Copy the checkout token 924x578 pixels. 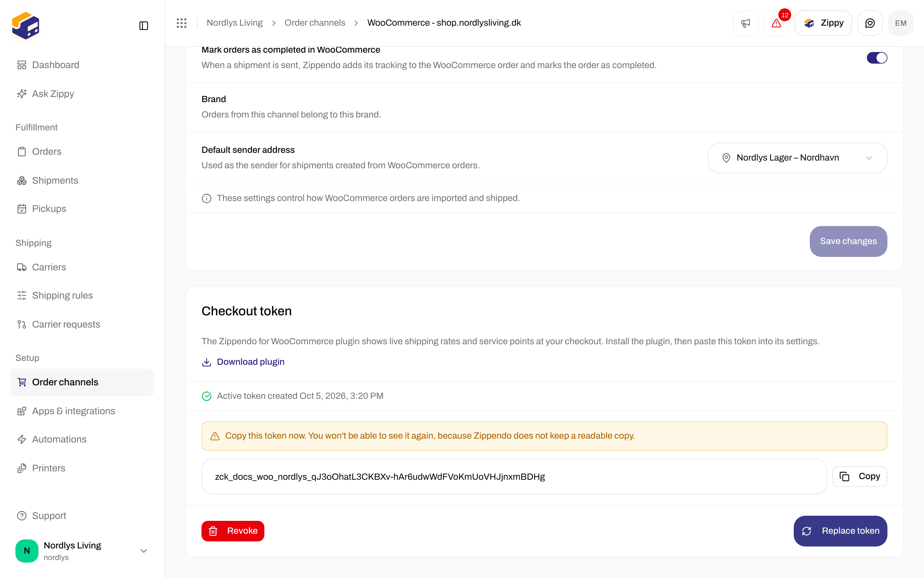[x=860, y=476]
